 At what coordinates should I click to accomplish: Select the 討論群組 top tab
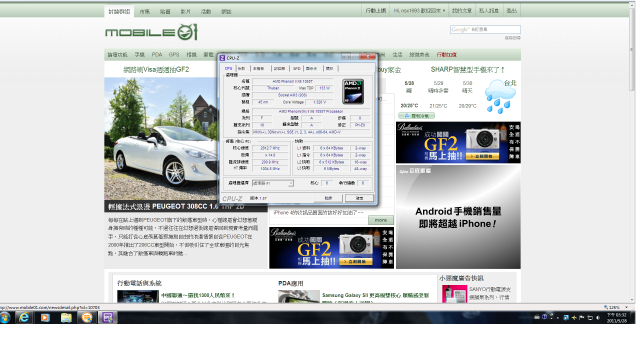[x=119, y=11]
